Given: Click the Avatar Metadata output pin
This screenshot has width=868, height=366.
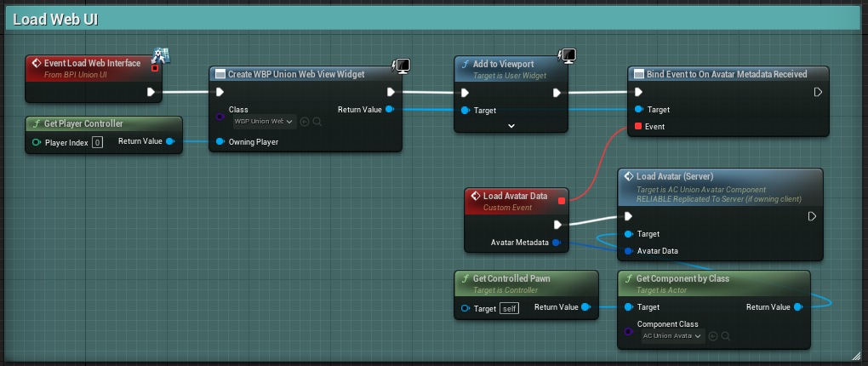Looking at the screenshot, I should 557,243.
